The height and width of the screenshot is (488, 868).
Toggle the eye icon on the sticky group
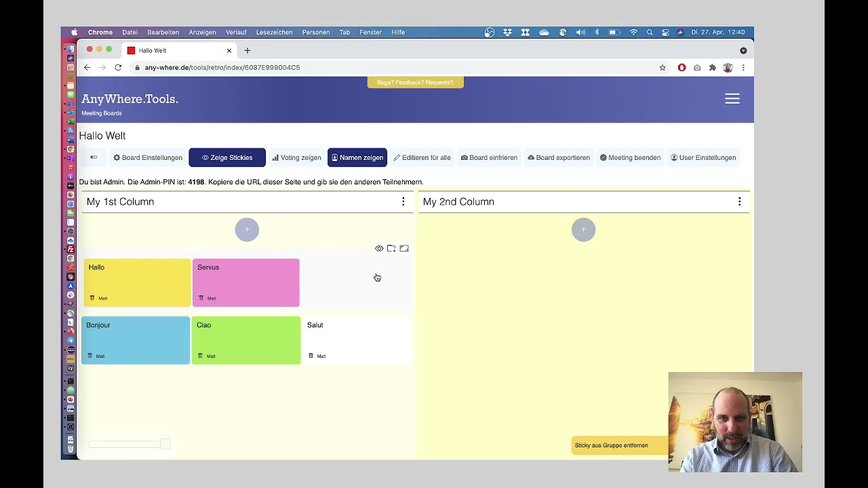point(379,249)
